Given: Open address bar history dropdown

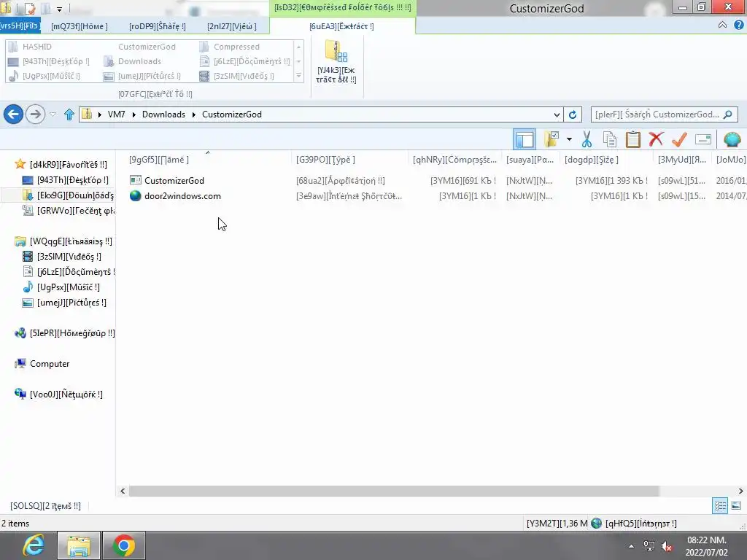Looking at the screenshot, I should click(x=557, y=114).
